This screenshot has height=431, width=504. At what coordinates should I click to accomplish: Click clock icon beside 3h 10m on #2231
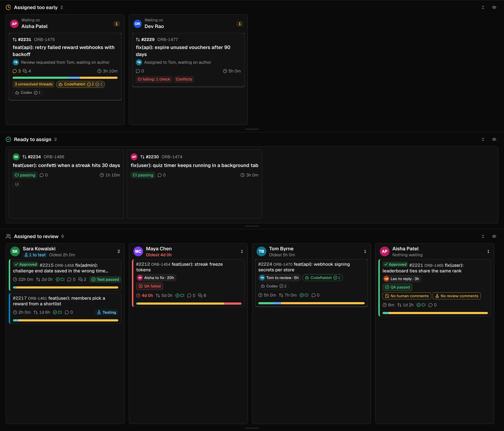[99, 71]
